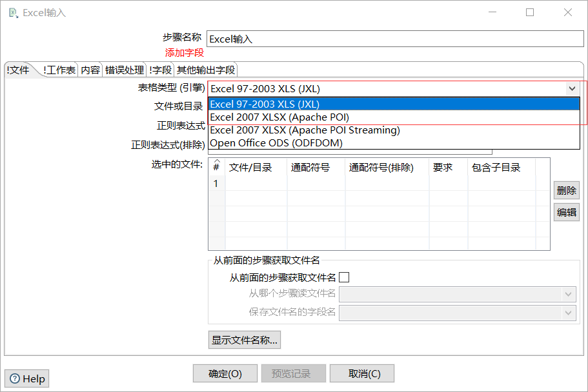Click the 步骤名称 input field
Image resolution: width=588 pixels, height=392 pixels.
point(395,39)
